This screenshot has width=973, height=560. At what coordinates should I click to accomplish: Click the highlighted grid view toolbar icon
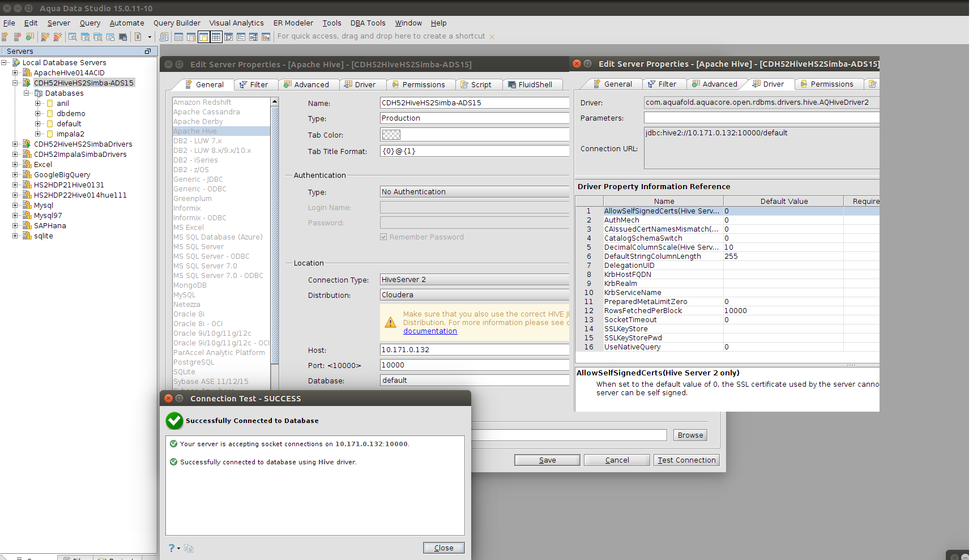216,37
